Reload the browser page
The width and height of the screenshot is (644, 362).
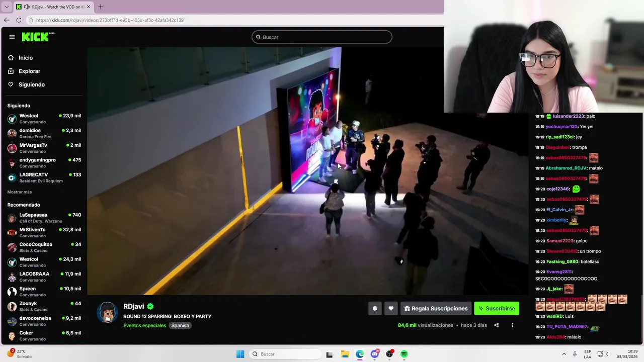pyautogui.click(x=19, y=20)
